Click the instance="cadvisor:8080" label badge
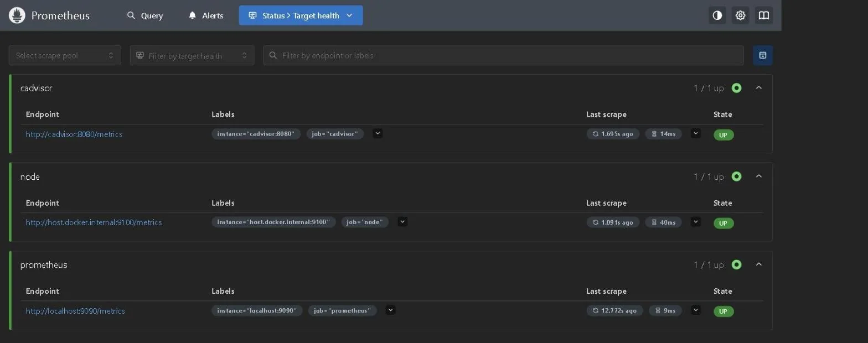This screenshot has width=868, height=343. [x=256, y=134]
